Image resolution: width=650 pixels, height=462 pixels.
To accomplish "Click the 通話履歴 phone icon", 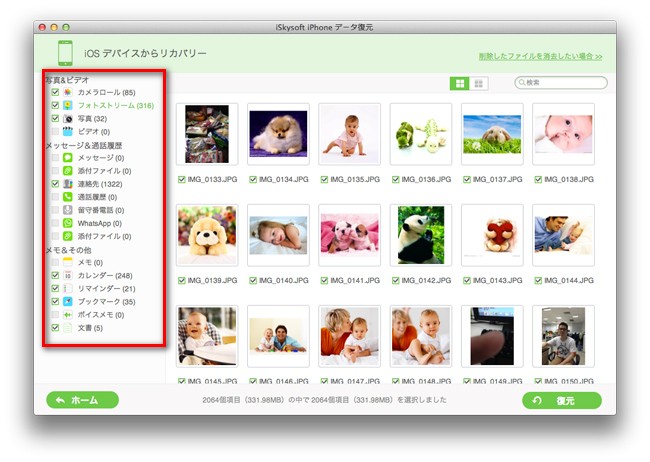I will [x=68, y=197].
